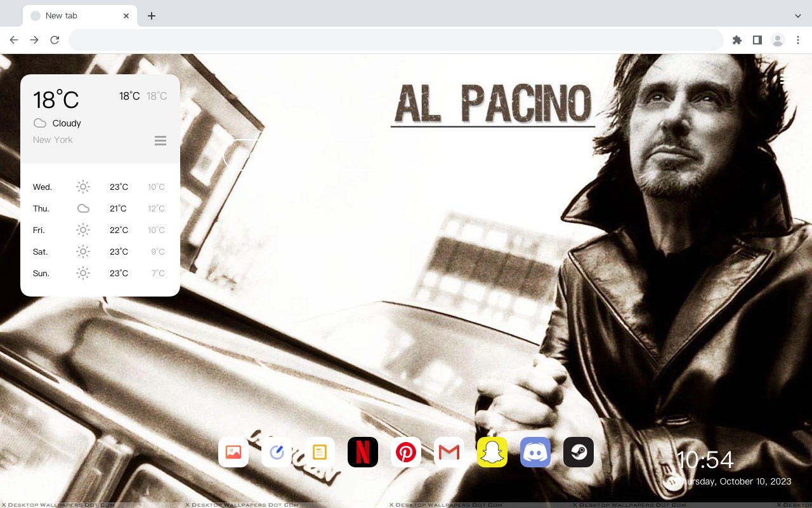Screen dimensions: 812x508
Task: Click Thursday's 21°C high temperature
Action: click(x=118, y=208)
